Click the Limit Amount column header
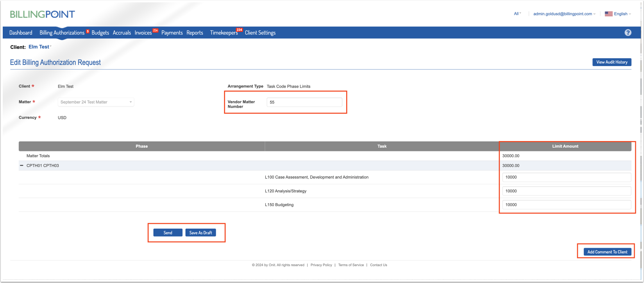 point(565,146)
